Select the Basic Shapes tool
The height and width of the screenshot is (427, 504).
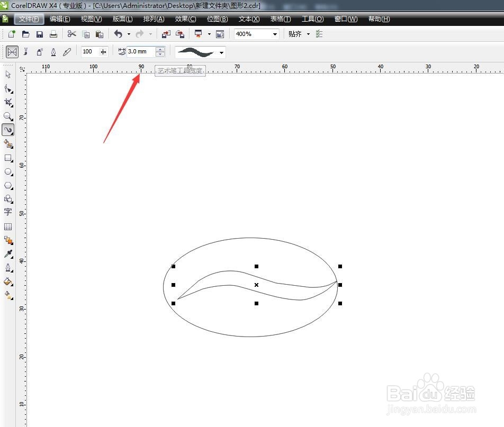tap(8, 199)
